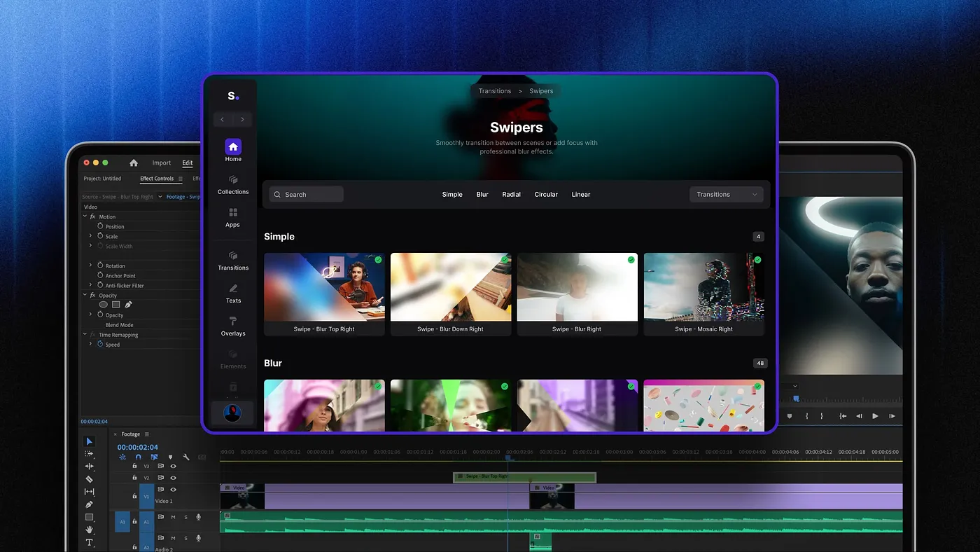The image size is (980, 552).
Task: Click Transitions in the breadcrumb
Action: click(495, 91)
